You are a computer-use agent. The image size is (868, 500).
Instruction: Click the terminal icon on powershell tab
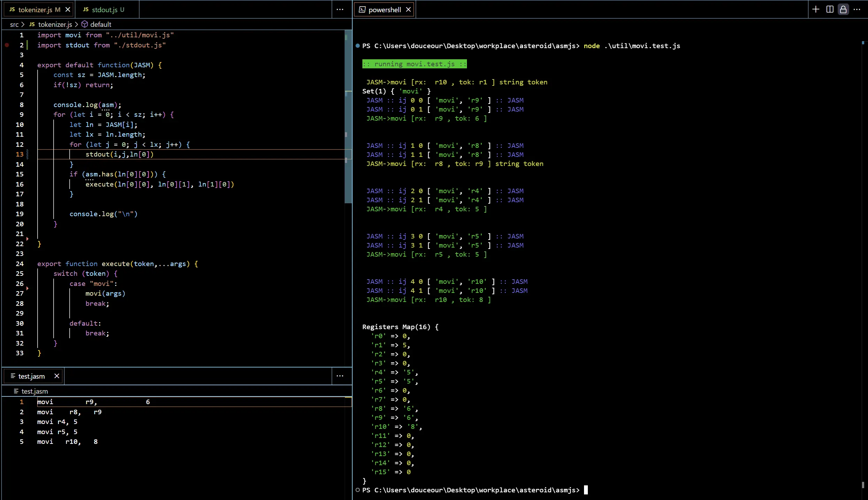(362, 10)
